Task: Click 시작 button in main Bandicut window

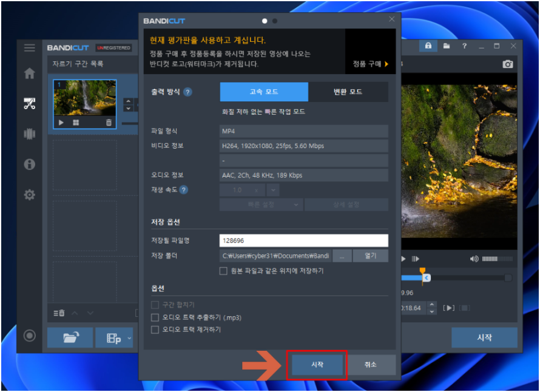Action: (484, 337)
